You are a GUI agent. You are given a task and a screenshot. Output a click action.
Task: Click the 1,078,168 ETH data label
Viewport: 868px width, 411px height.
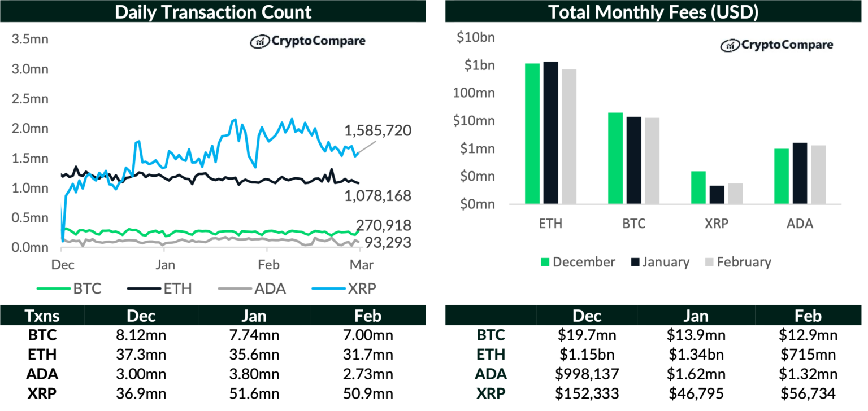(377, 196)
